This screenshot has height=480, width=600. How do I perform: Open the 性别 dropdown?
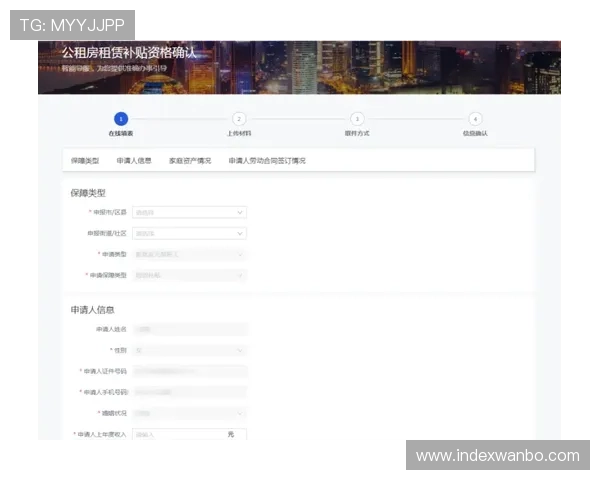pyautogui.click(x=189, y=350)
